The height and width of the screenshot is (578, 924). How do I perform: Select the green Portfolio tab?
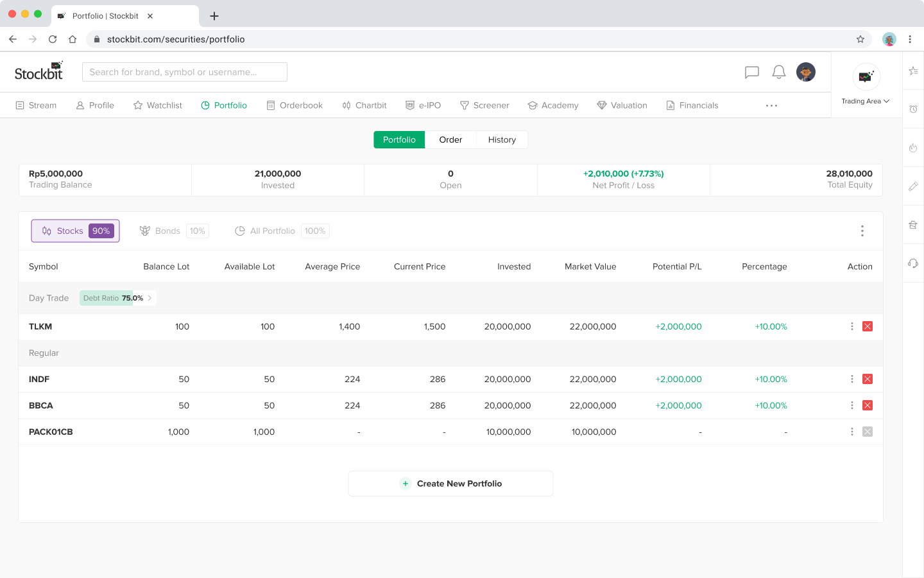(x=399, y=139)
